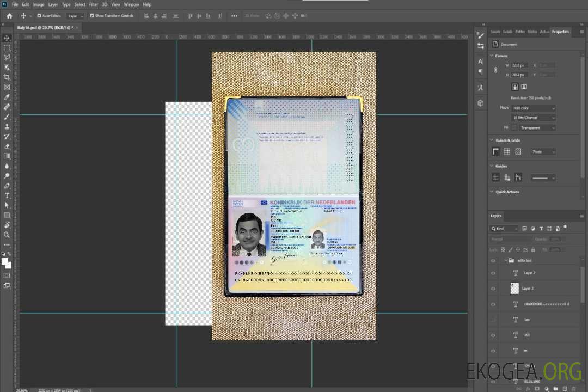The image size is (588, 392).
Task: Open the RGB Color mode dropdown
Action: (534, 108)
